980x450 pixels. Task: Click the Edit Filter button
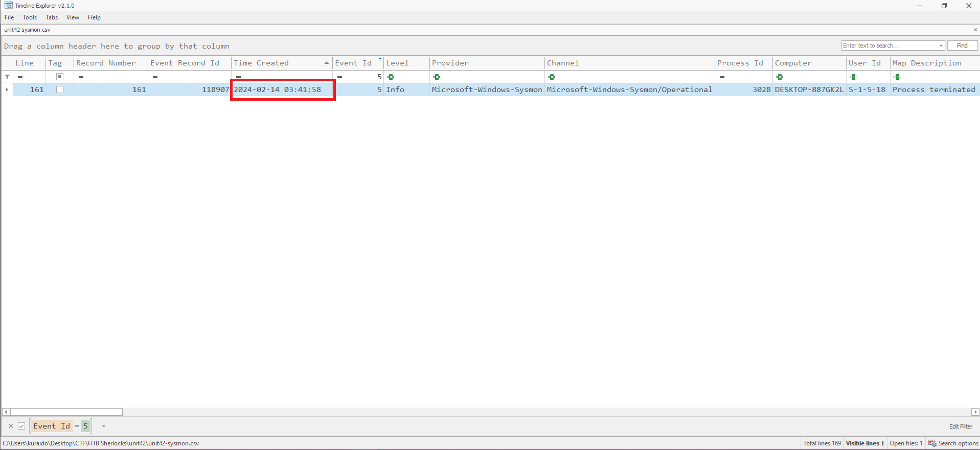(x=961, y=426)
